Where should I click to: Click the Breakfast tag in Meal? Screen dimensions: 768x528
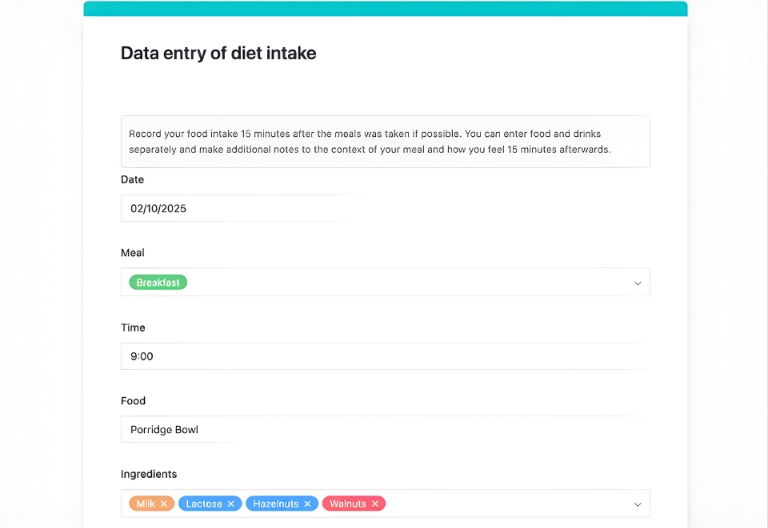(x=158, y=283)
